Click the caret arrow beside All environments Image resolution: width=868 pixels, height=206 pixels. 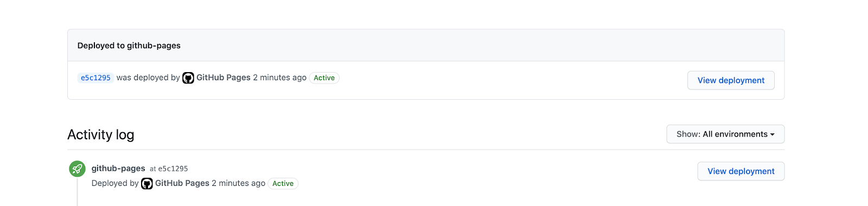click(x=773, y=134)
